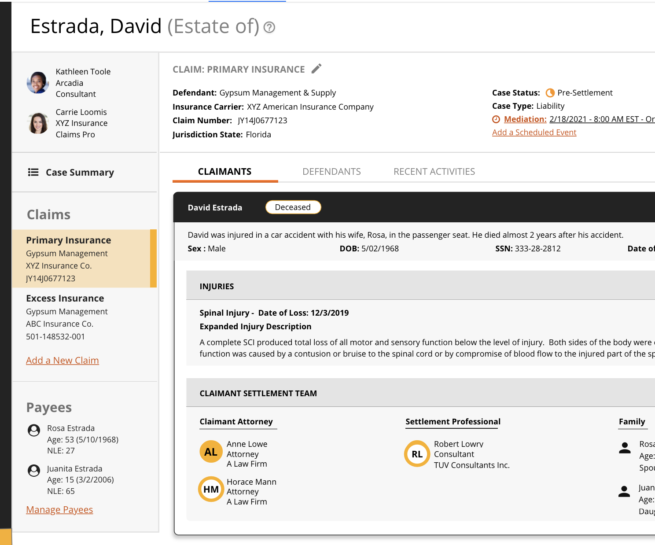Click the pencil edit icon next to Claim title
This screenshot has width=655, height=545.
point(317,69)
